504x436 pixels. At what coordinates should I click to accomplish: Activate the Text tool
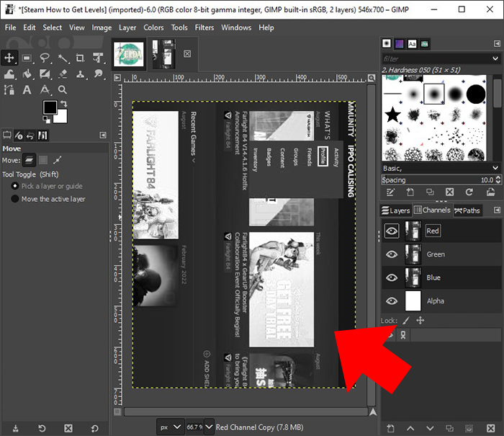27,90
